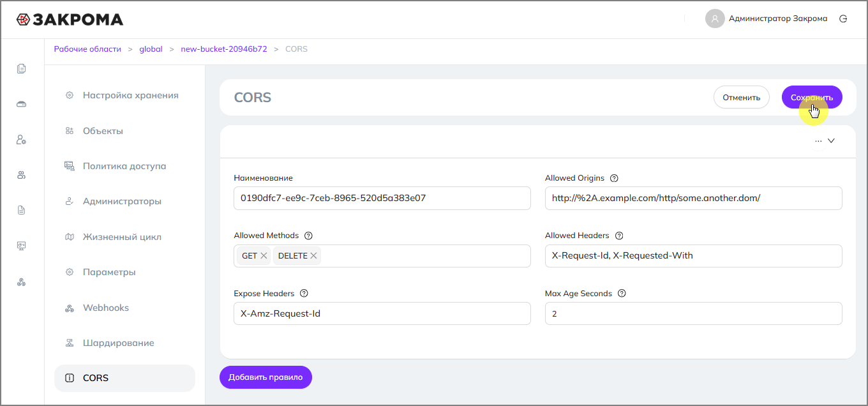This screenshot has width=868, height=406.
Task: Click the Max Age Seconds field
Action: pyautogui.click(x=694, y=313)
